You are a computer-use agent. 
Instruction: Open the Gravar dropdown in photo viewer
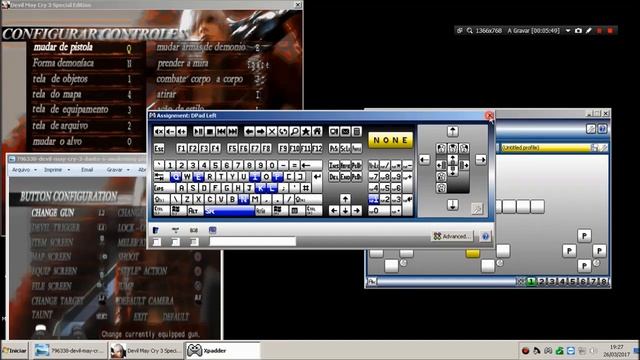[x=118, y=170]
